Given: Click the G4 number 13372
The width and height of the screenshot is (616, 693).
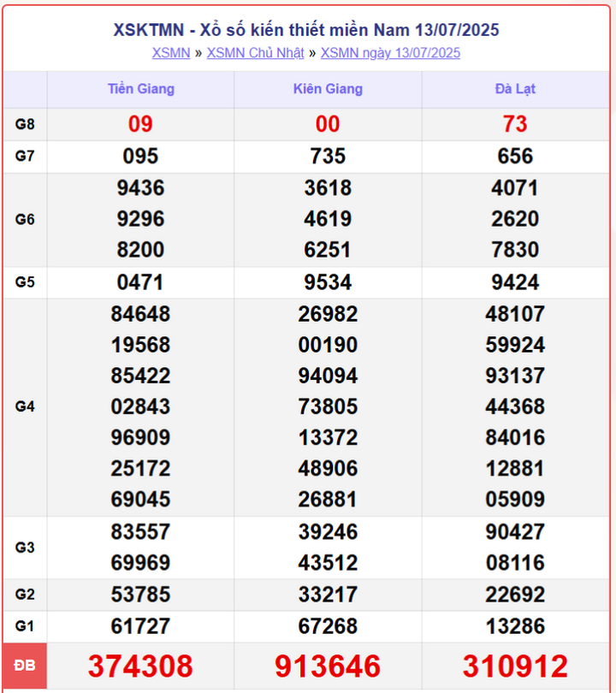Looking at the screenshot, I should click(328, 438).
